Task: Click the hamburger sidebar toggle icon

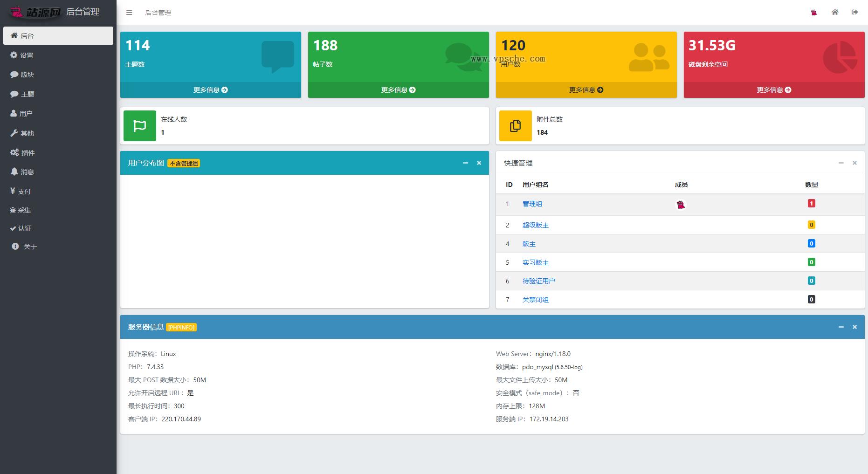Action: (129, 13)
